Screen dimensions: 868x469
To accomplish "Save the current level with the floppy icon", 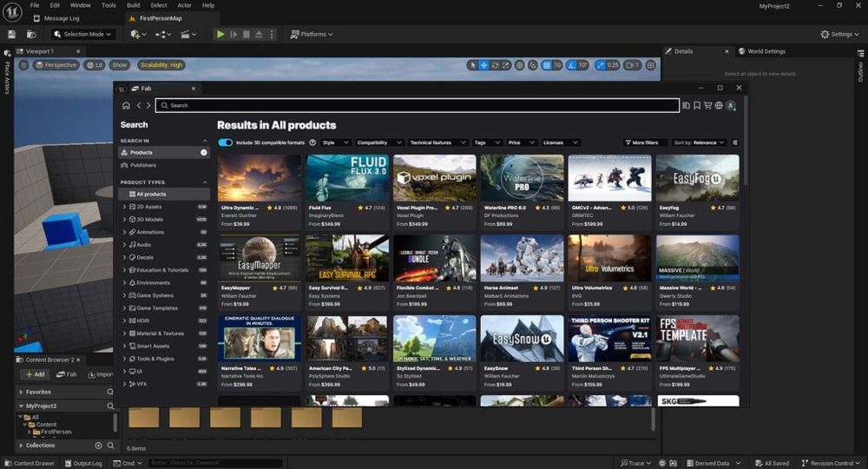I will coord(11,35).
